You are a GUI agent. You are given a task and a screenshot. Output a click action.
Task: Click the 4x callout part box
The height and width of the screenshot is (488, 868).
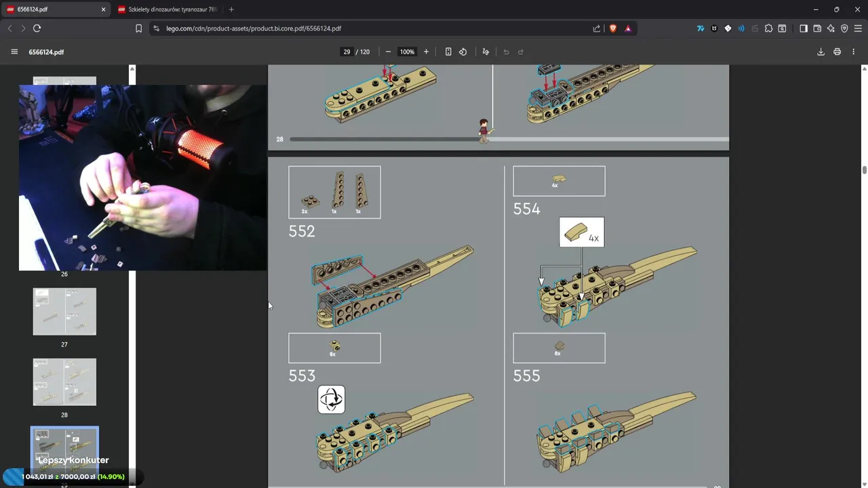582,232
